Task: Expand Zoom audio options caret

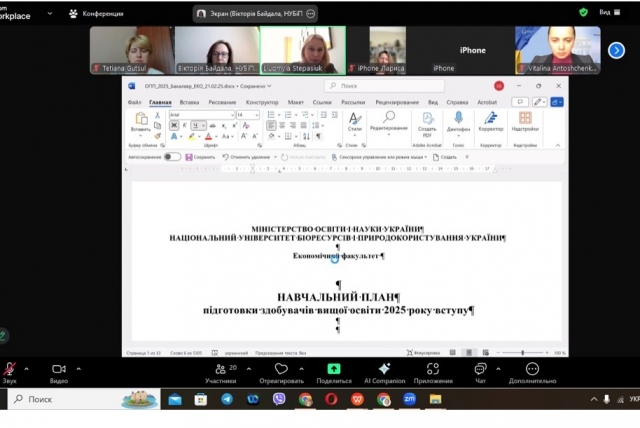Action: pyautogui.click(x=27, y=369)
